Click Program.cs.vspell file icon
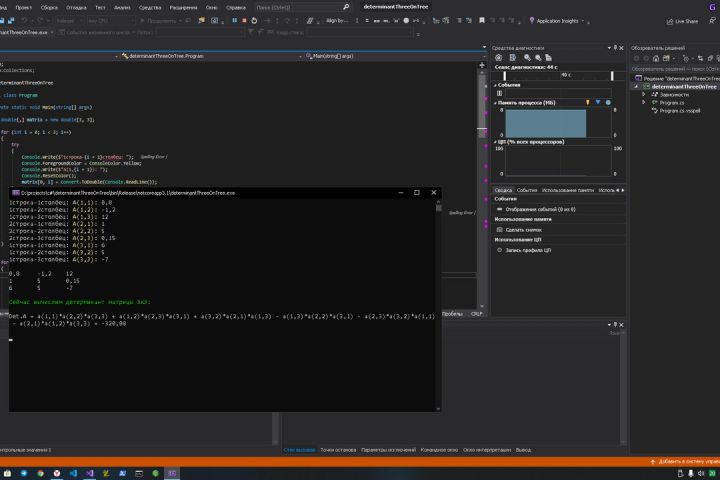This screenshot has height=480, width=720. pos(654,111)
